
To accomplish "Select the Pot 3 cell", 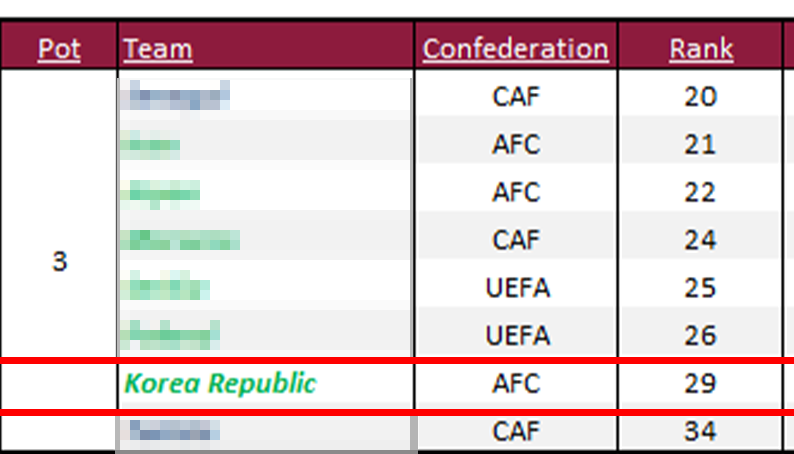I will point(59,262).
